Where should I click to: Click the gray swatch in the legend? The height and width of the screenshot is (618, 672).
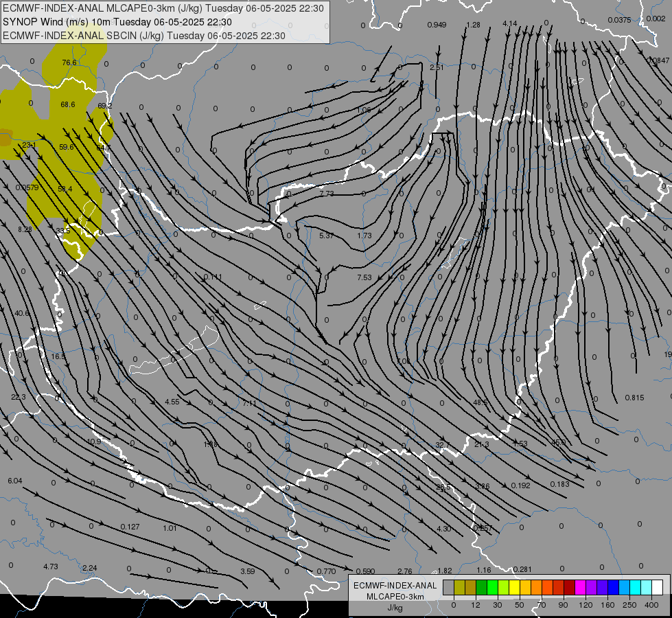pos(448,588)
